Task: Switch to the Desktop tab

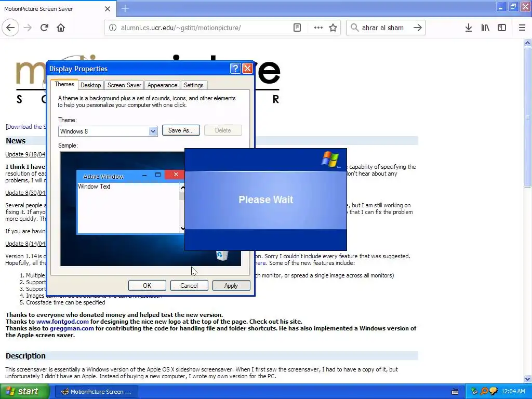Action: (x=90, y=85)
